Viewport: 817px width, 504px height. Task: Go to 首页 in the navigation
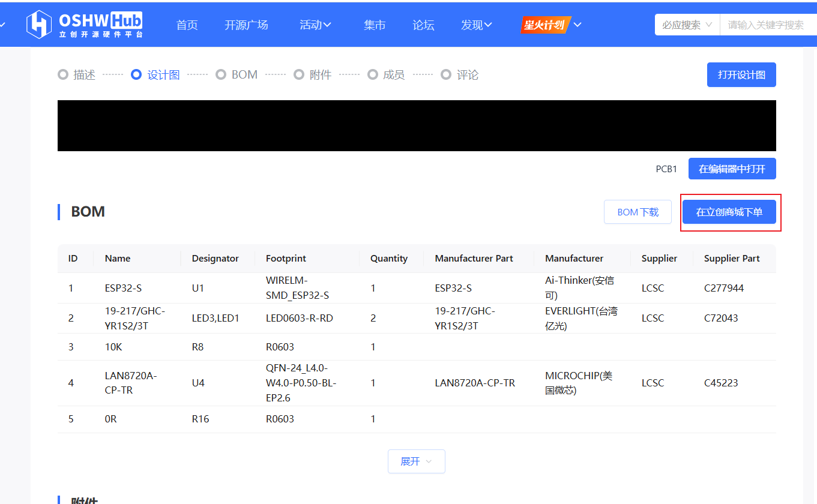pos(187,25)
